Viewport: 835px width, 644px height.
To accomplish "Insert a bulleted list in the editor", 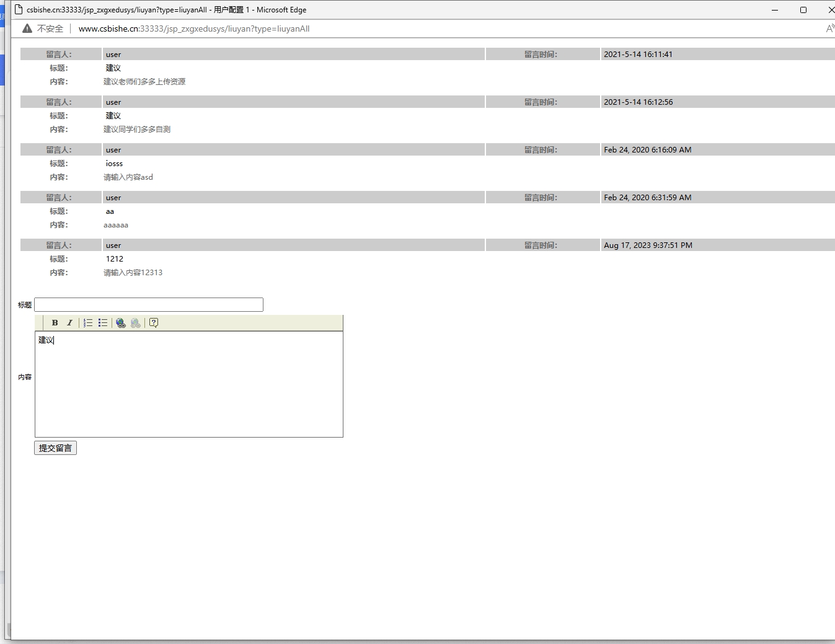I will (103, 323).
